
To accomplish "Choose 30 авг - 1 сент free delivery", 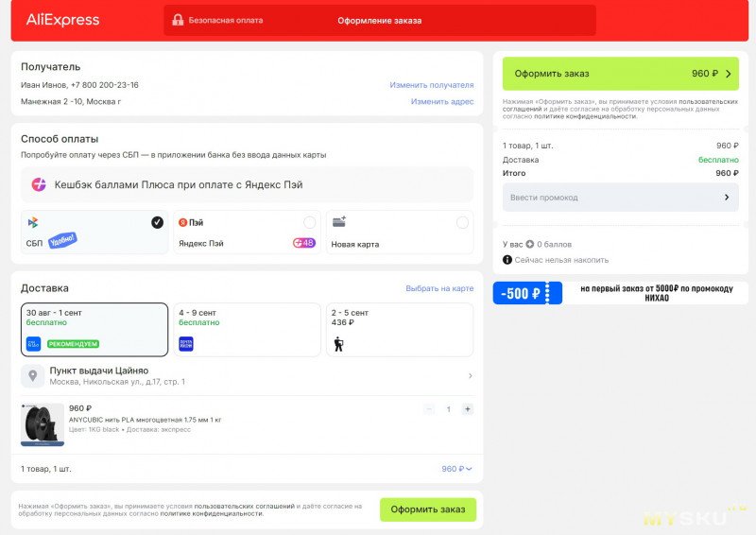I will tap(94, 330).
